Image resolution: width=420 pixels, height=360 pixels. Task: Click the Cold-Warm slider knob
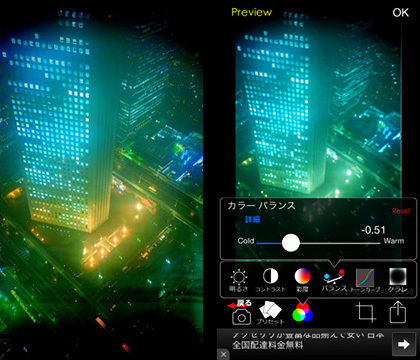tap(291, 243)
